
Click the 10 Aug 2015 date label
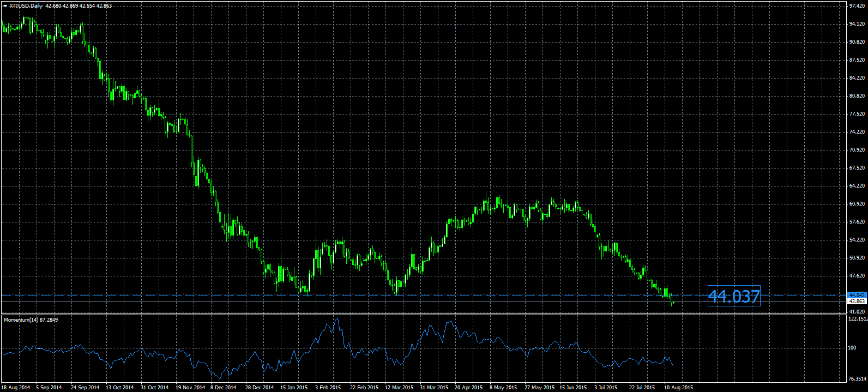click(679, 388)
